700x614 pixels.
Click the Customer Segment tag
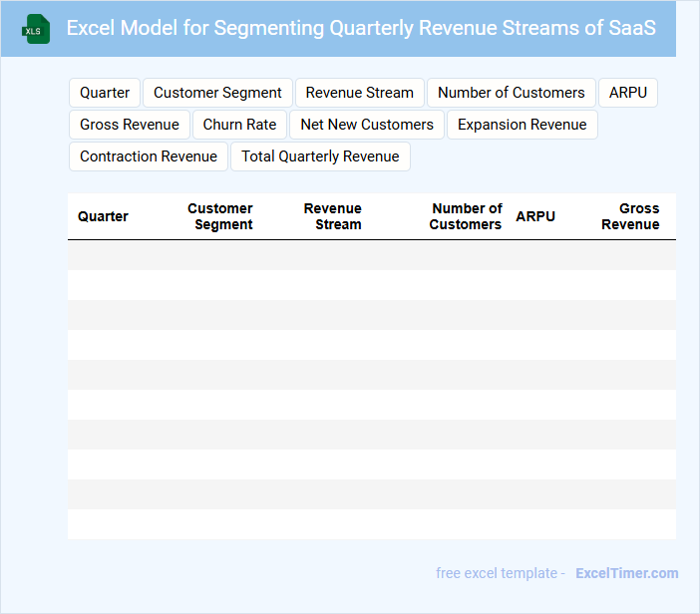point(217,93)
